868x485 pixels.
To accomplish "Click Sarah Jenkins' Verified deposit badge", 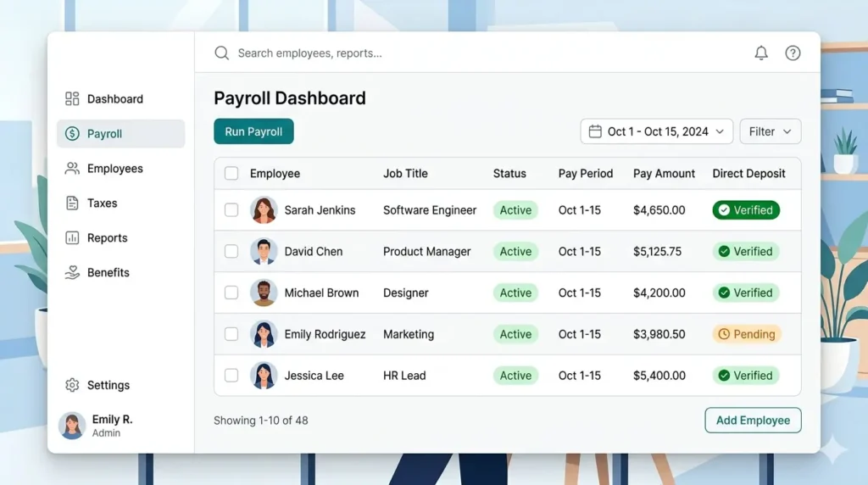I will pyautogui.click(x=746, y=209).
